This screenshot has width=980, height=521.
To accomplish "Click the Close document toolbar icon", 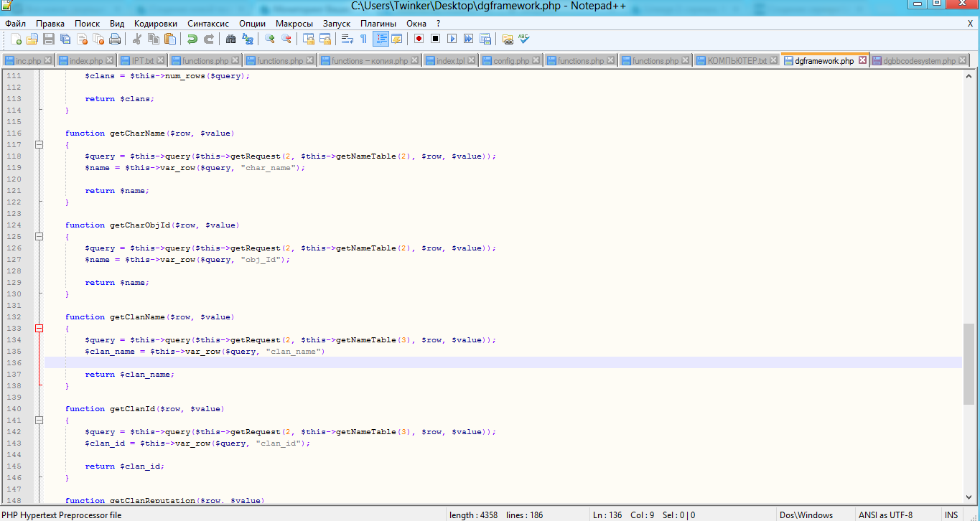I will click(x=83, y=39).
